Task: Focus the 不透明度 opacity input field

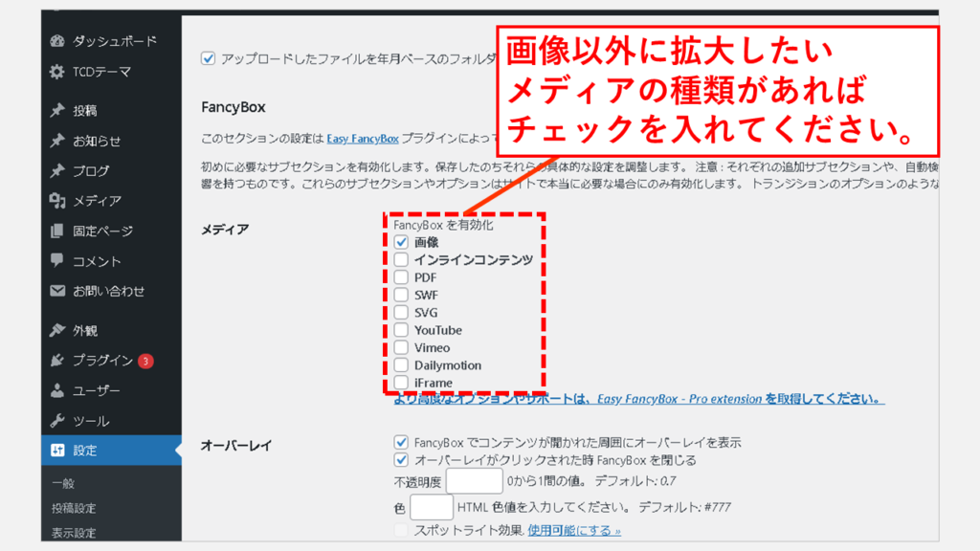Action: tap(475, 481)
